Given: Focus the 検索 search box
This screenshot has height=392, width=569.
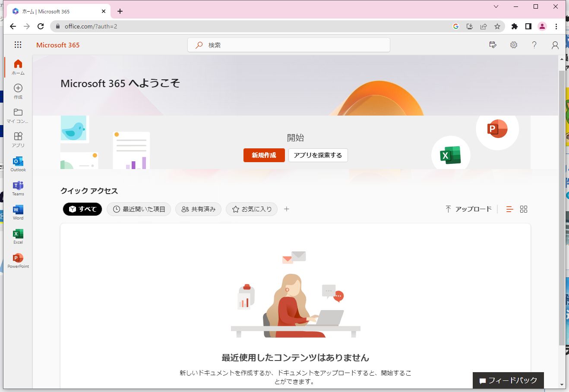Looking at the screenshot, I should (289, 45).
